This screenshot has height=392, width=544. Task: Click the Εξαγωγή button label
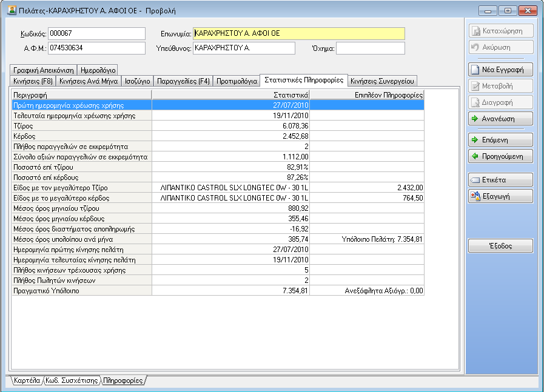point(496,196)
